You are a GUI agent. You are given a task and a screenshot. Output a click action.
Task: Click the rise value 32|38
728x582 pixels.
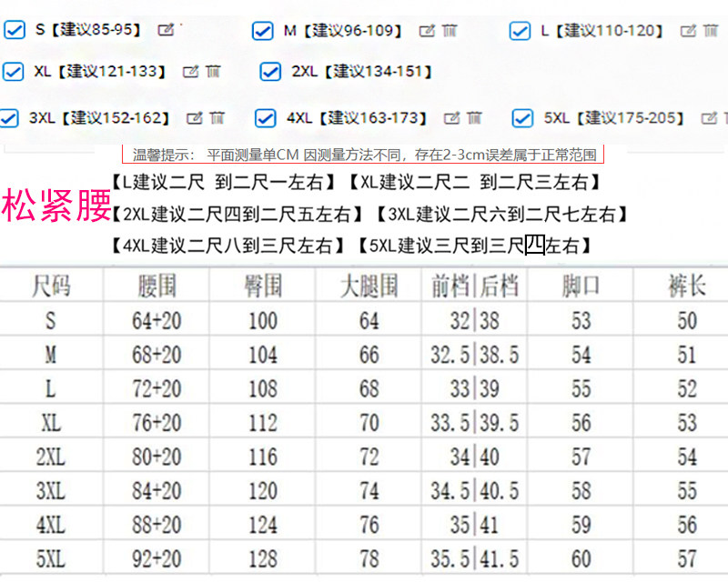(x=474, y=321)
